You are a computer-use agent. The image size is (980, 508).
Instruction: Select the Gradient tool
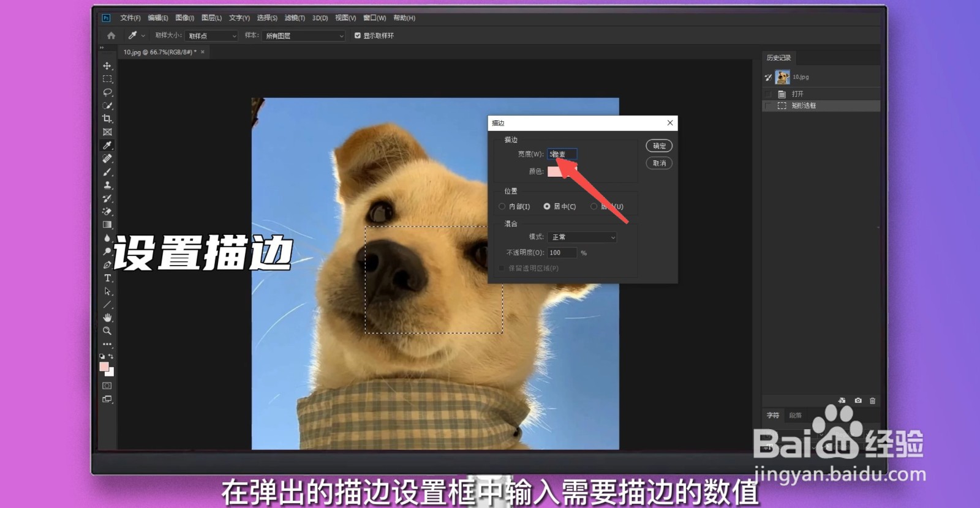[x=107, y=225]
